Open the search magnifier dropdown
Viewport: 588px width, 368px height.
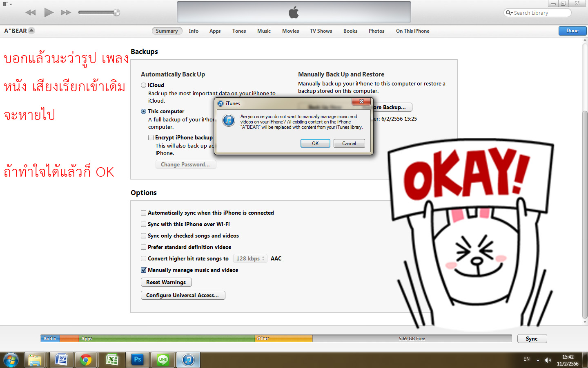pyautogui.click(x=509, y=13)
